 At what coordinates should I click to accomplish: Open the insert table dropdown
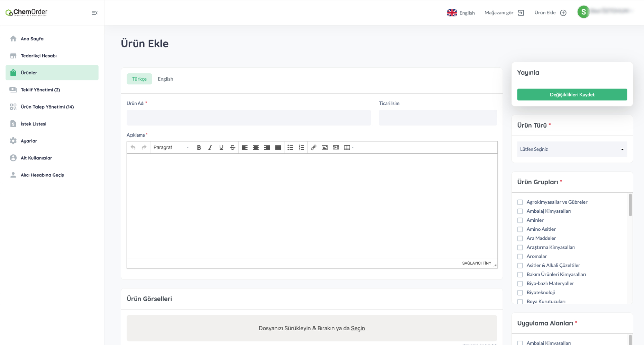[349, 147]
